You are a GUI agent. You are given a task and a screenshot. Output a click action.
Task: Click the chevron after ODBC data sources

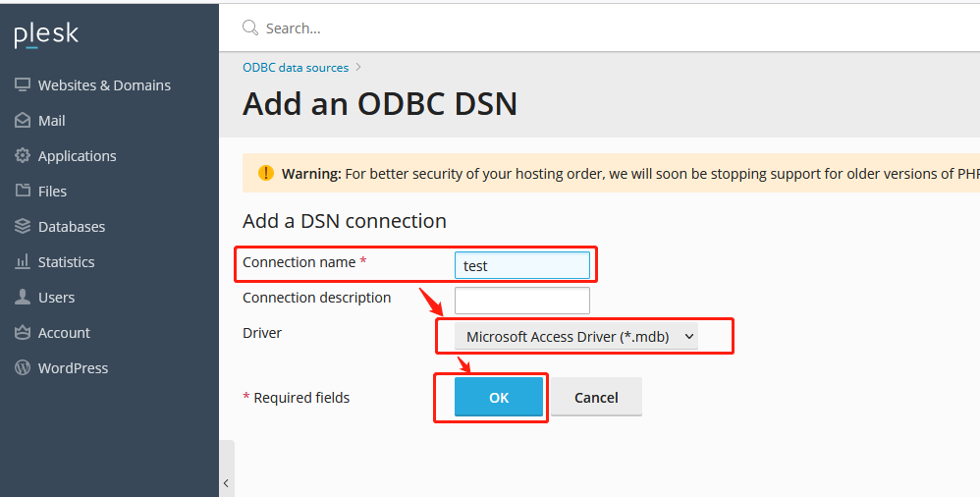(x=358, y=68)
